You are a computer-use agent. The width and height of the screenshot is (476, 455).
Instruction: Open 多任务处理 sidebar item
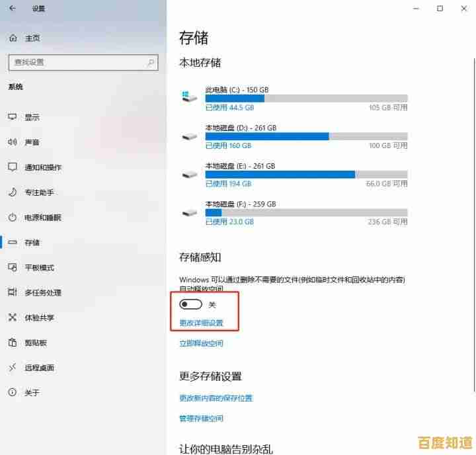[43, 293]
